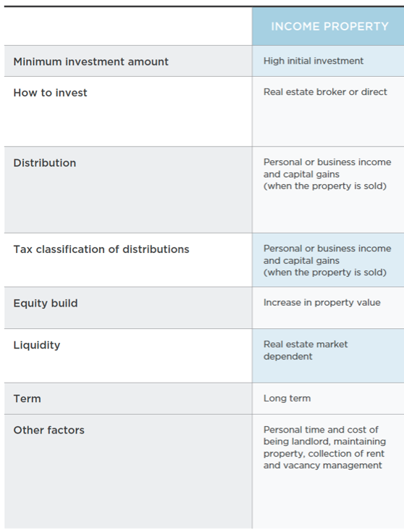Viewport: 404px width, 532px height.
Task: Select the Liquidity row label
Action: point(37,346)
